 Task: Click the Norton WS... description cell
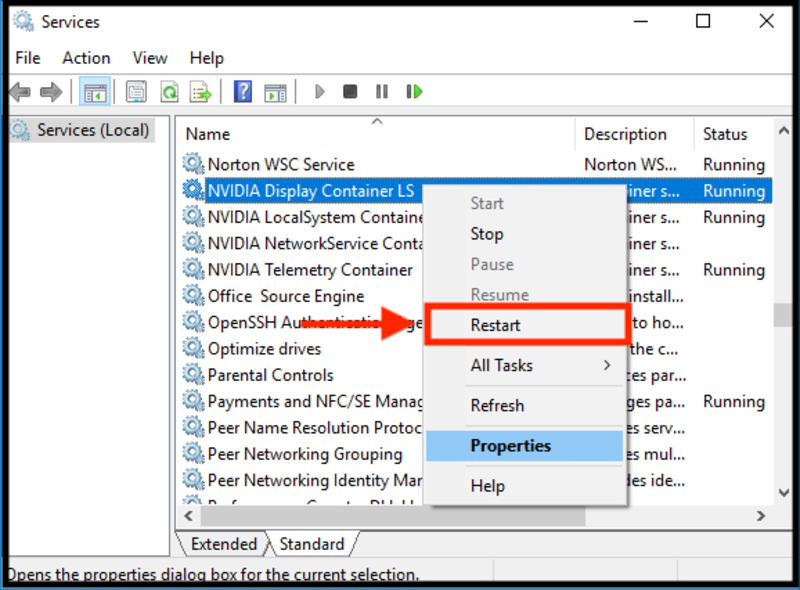tap(630, 164)
